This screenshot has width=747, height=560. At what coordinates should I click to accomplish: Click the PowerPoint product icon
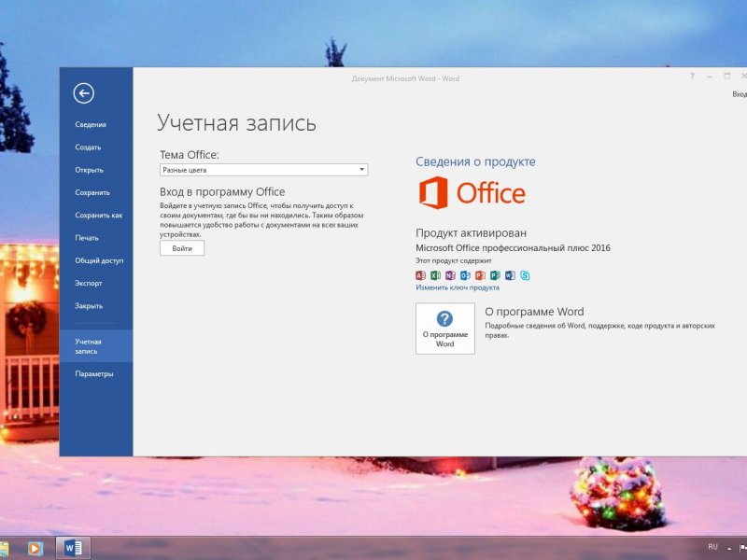[480, 275]
